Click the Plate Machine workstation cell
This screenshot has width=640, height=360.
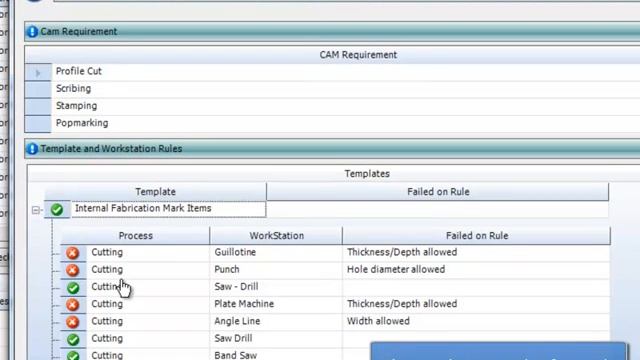coord(276,304)
